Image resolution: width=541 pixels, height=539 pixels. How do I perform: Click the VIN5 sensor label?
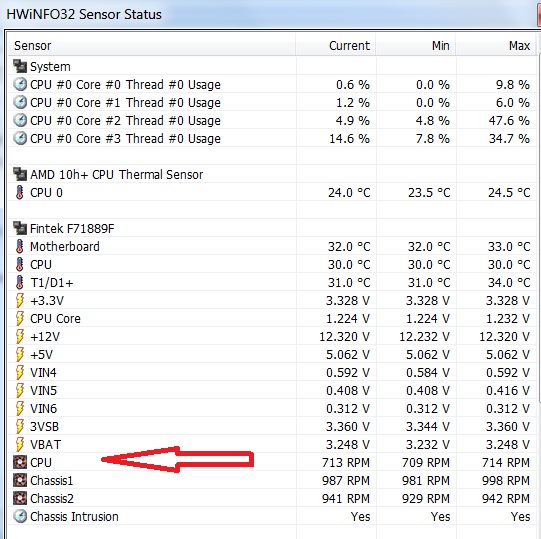click(x=43, y=390)
